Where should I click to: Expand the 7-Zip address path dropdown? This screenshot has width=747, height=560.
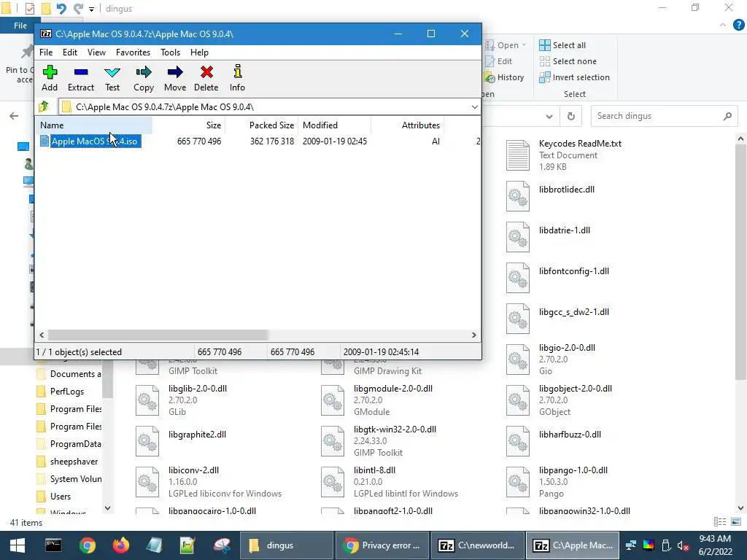474,106
